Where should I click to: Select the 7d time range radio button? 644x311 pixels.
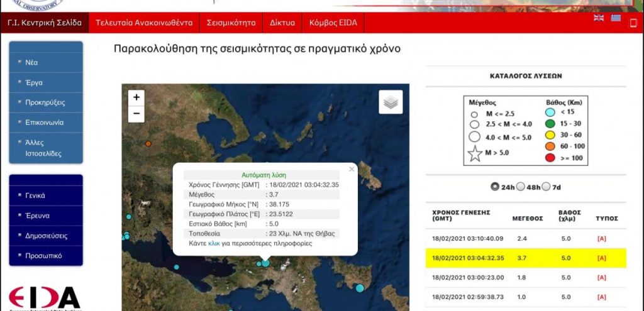click(x=546, y=187)
